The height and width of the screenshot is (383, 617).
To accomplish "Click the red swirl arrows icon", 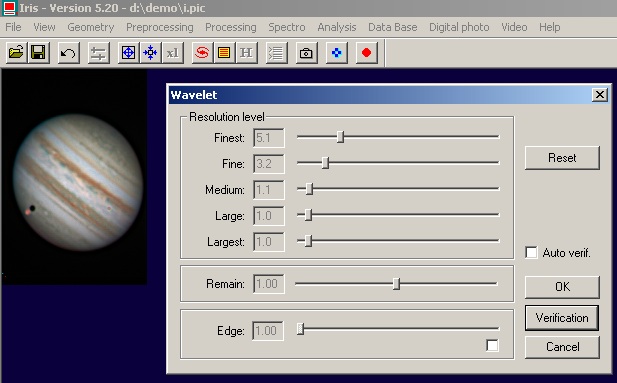I will tap(202, 53).
